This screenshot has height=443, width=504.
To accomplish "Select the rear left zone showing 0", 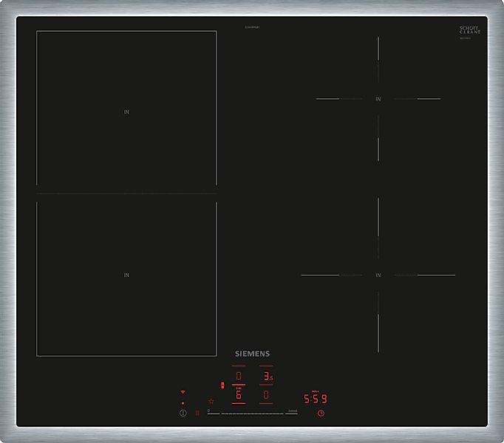I will coord(239,377).
